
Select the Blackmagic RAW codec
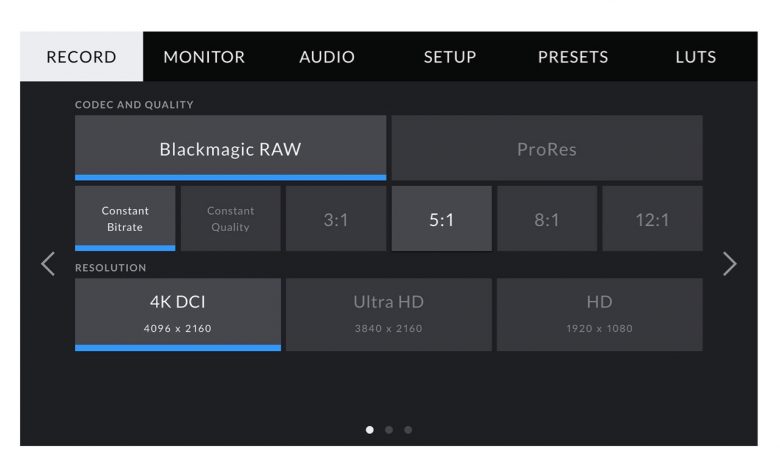230,148
